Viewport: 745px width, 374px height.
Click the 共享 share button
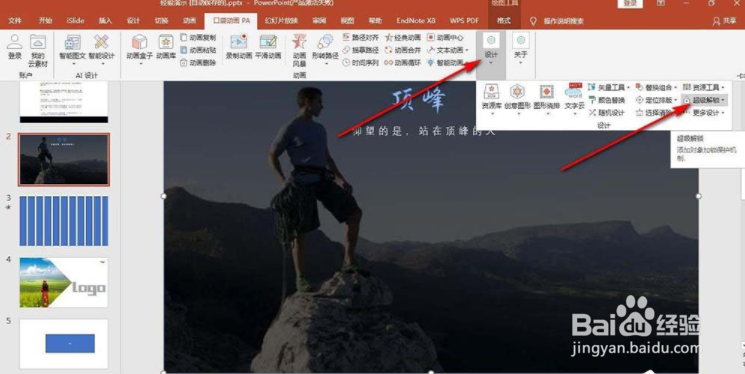click(x=724, y=21)
